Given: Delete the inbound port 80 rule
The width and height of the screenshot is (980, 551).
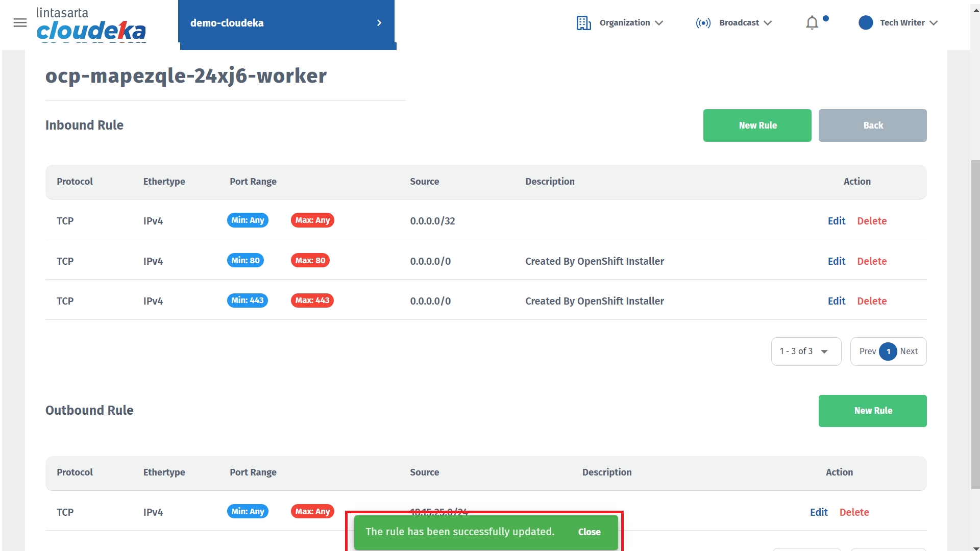Looking at the screenshot, I should point(871,261).
